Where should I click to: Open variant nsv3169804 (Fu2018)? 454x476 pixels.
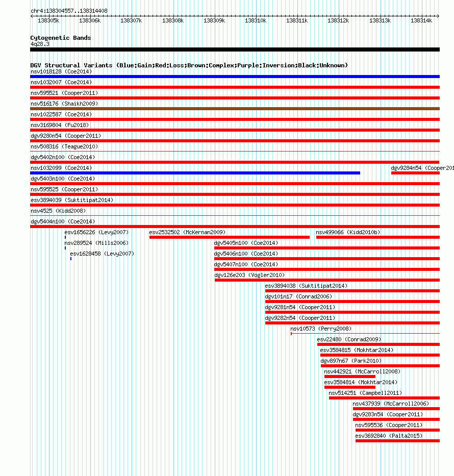coord(60,125)
